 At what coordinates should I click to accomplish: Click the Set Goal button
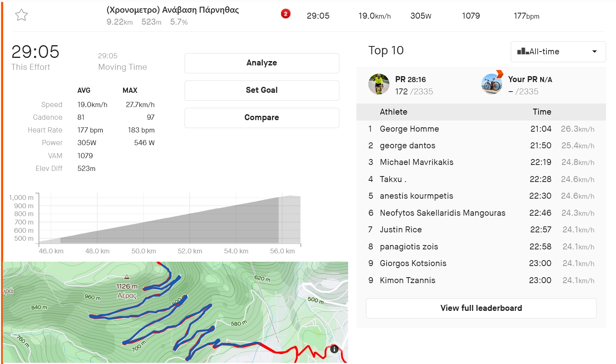coord(262,90)
